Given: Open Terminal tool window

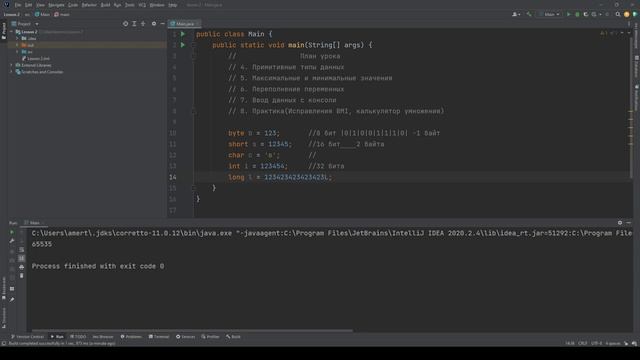Looking at the screenshot, I should pyautogui.click(x=159, y=337).
